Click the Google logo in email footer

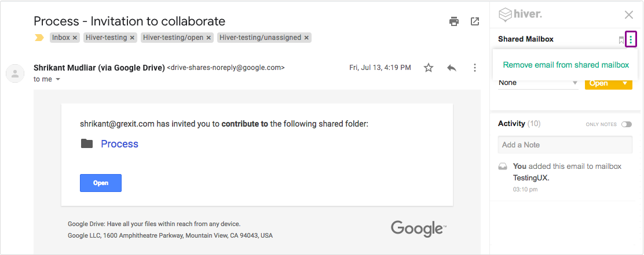tap(419, 228)
